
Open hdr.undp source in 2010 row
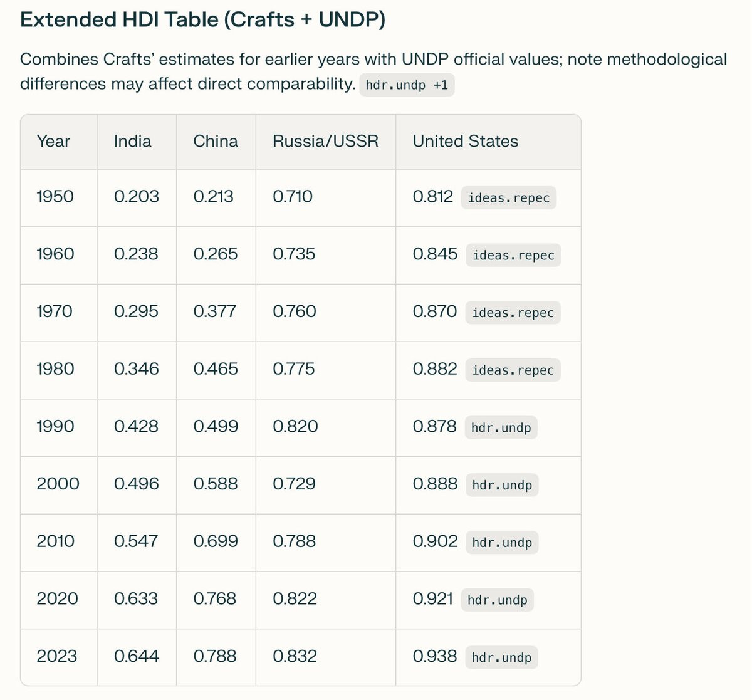pos(501,543)
